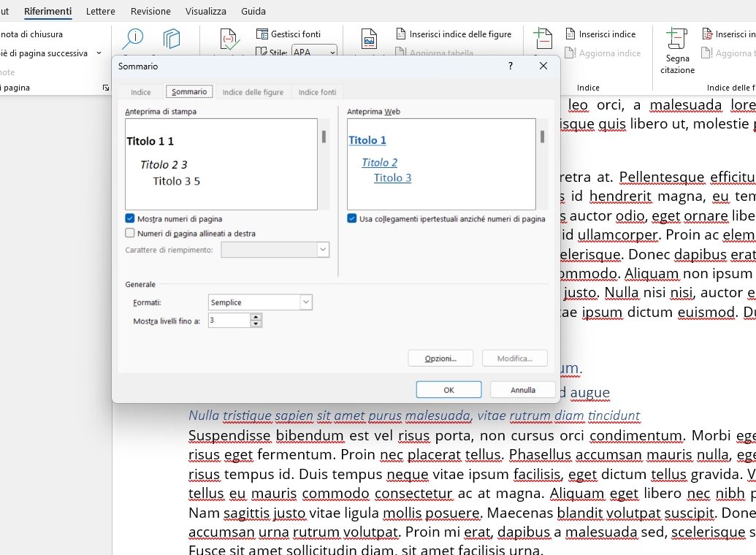This screenshot has height=555, width=756.
Task: Toggle Usa collegamenti ipertestuali checkbox
Action: (x=352, y=218)
